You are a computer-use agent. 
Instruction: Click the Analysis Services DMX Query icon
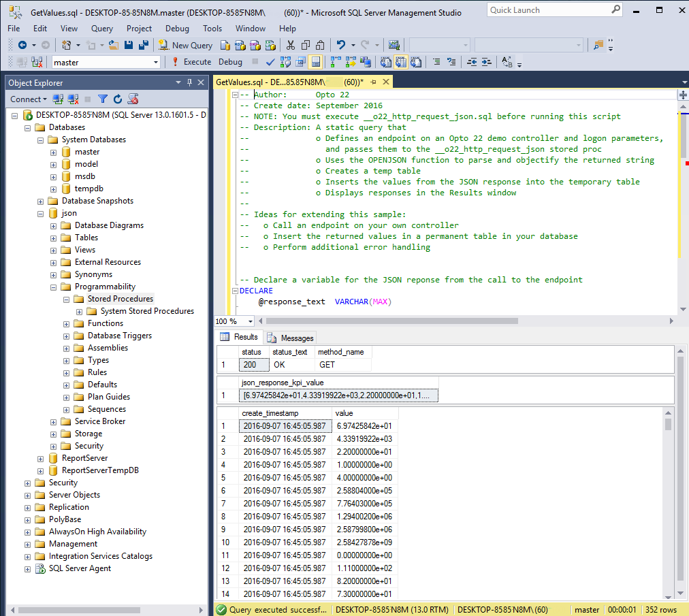pos(255,45)
